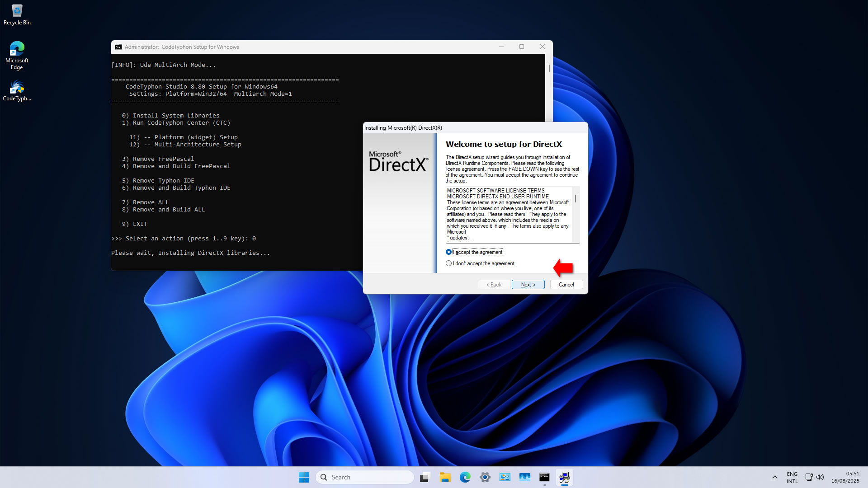Click ">>> Select an action (press 1..9 key): 0" prompt
The height and width of the screenshot is (488, 868).
pos(183,239)
